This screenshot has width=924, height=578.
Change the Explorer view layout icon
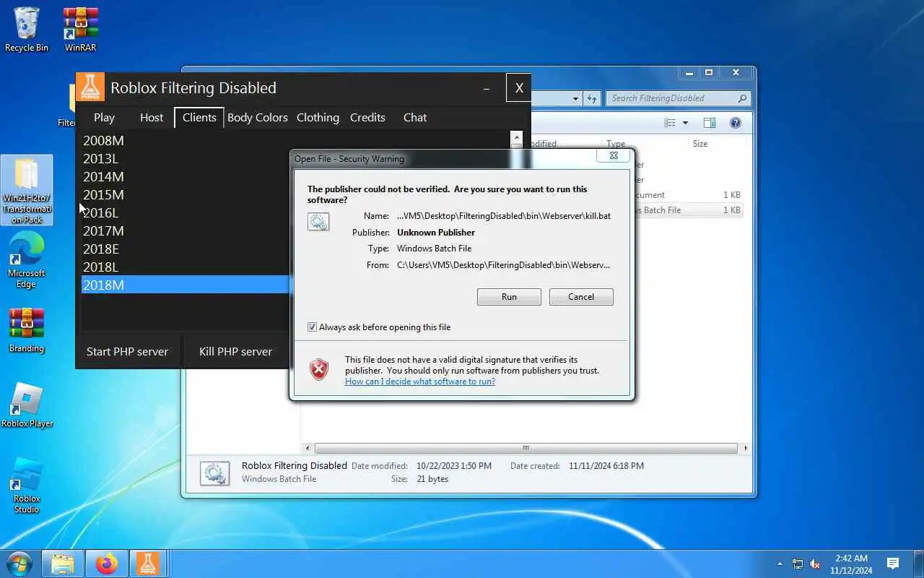(x=670, y=123)
